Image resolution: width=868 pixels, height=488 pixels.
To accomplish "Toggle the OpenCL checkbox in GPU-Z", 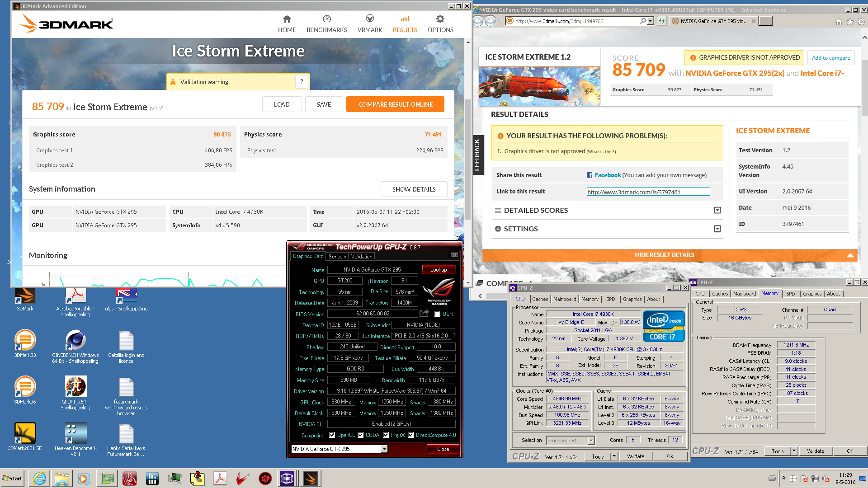I will 332,435.
